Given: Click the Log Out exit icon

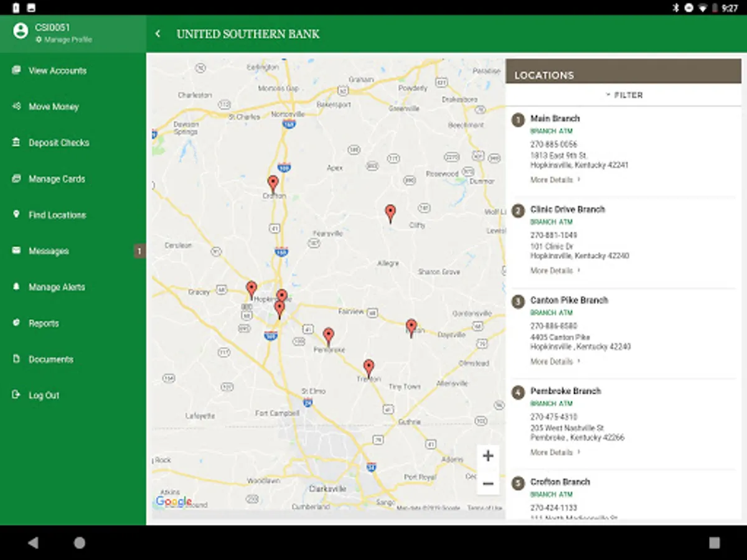Looking at the screenshot, I should (x=16, y=395).
